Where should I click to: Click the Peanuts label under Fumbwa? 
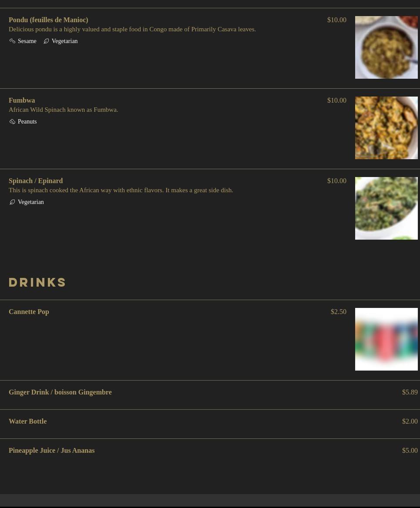click(27, 121)
